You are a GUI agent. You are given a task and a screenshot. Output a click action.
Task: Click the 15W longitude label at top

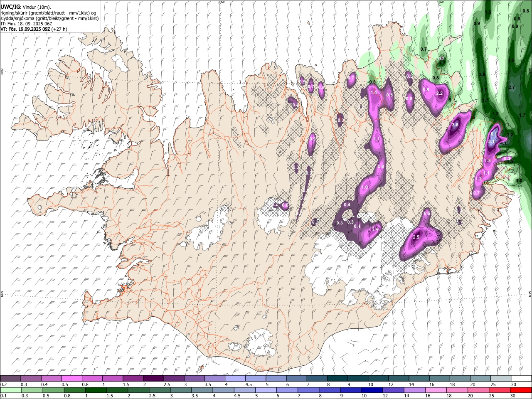[x=440, y=2]
